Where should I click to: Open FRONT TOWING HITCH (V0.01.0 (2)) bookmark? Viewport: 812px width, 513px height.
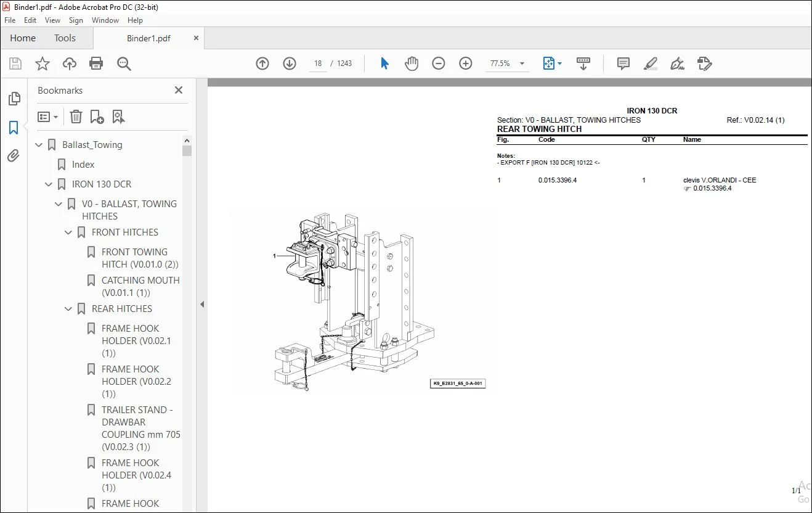(140, 258)
